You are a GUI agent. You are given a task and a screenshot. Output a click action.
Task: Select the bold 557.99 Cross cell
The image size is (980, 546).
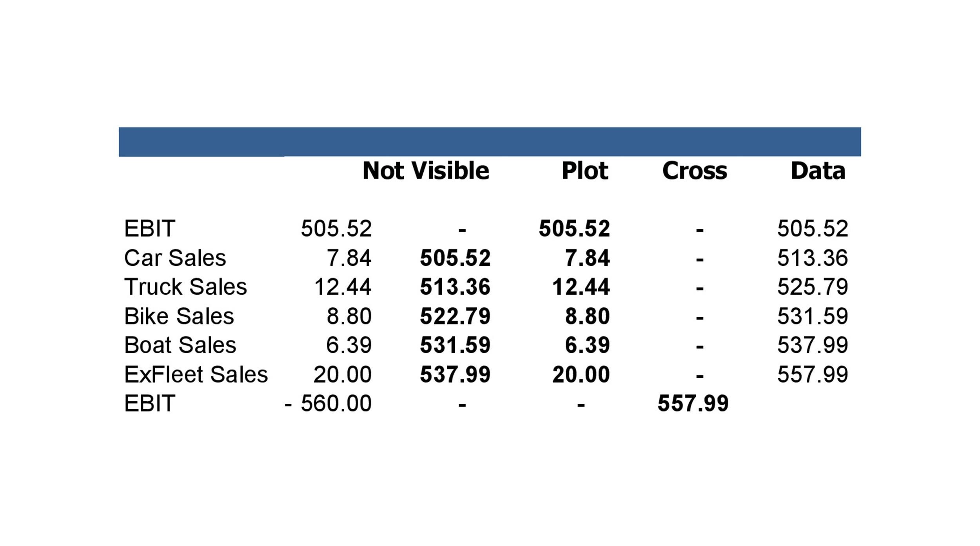(x=693, y=403)
